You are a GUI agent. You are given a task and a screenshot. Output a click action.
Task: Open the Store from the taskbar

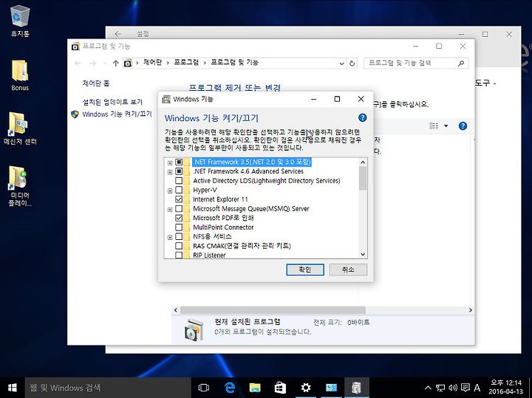tap(280, 388)
